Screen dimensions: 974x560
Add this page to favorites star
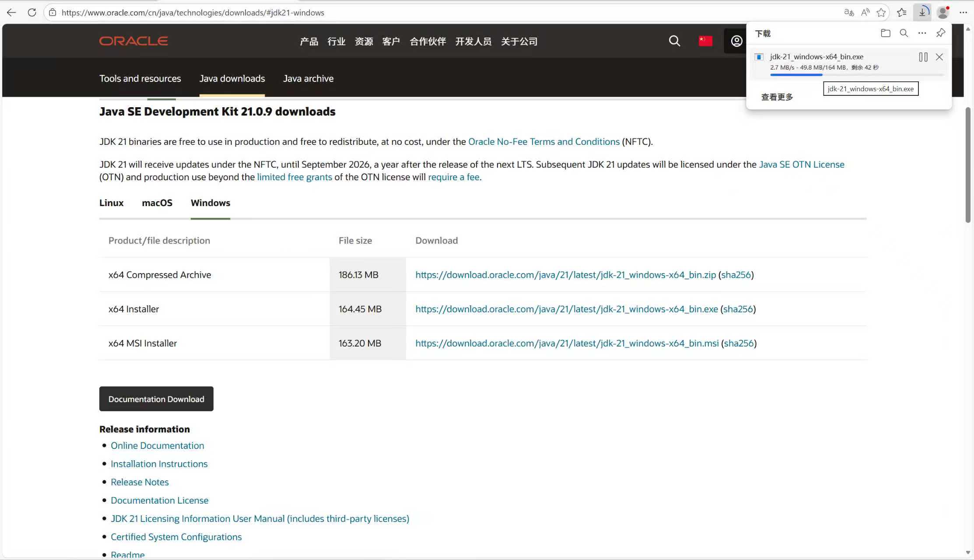click(x=881, y=13)
